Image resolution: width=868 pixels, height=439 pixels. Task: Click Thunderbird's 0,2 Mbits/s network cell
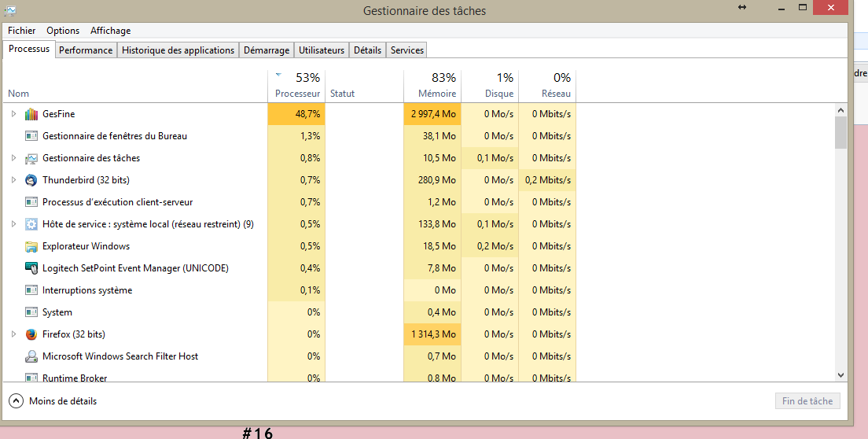[547, 180]
